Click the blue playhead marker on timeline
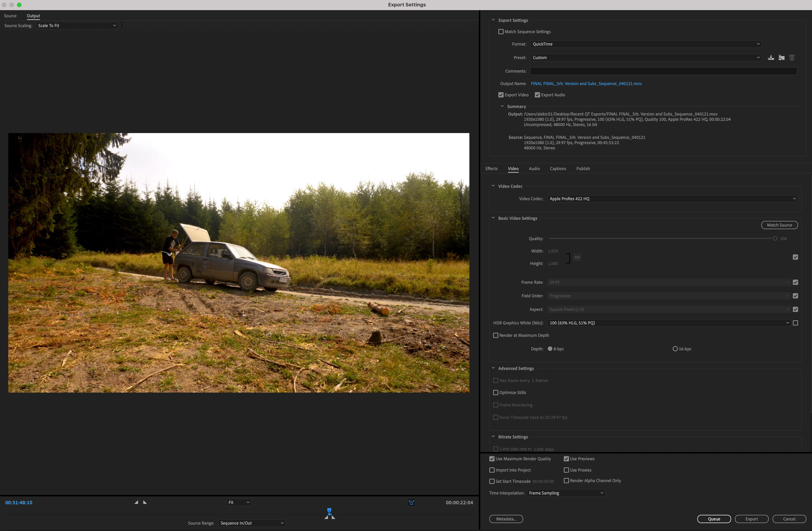This screenshot has height=531, width=812. click(329, 511)
